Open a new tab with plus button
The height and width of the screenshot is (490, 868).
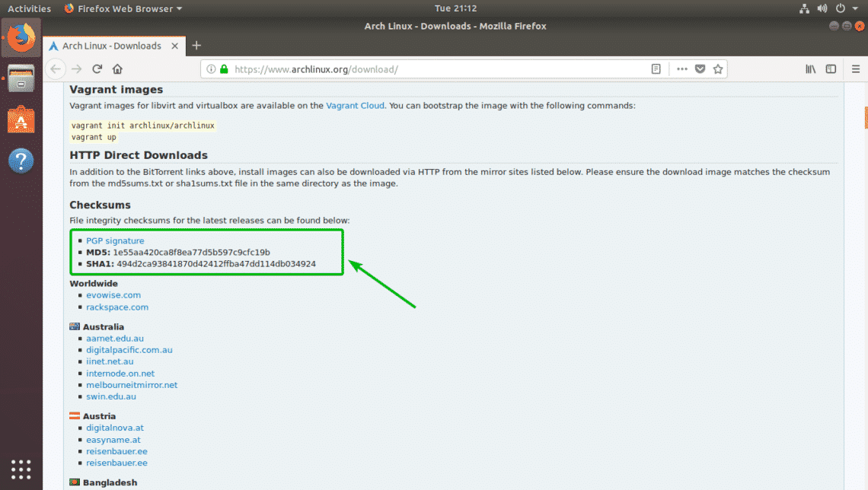pyautogui.click(x=196, y=46)
